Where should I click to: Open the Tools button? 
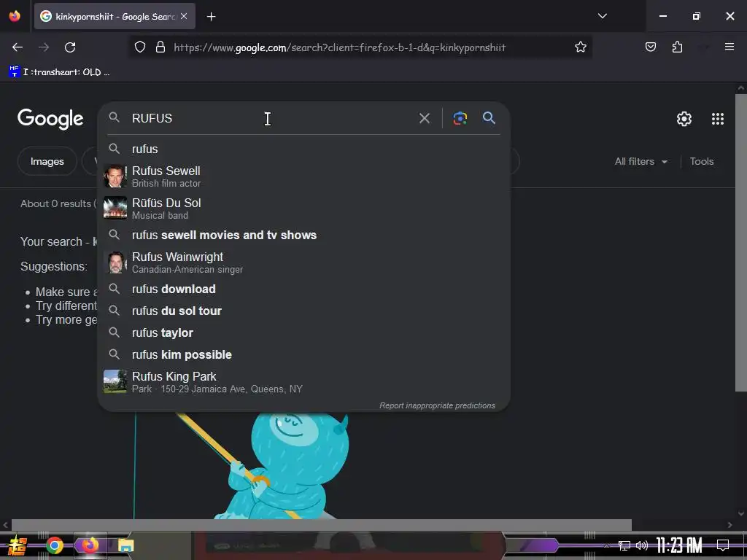701,161
